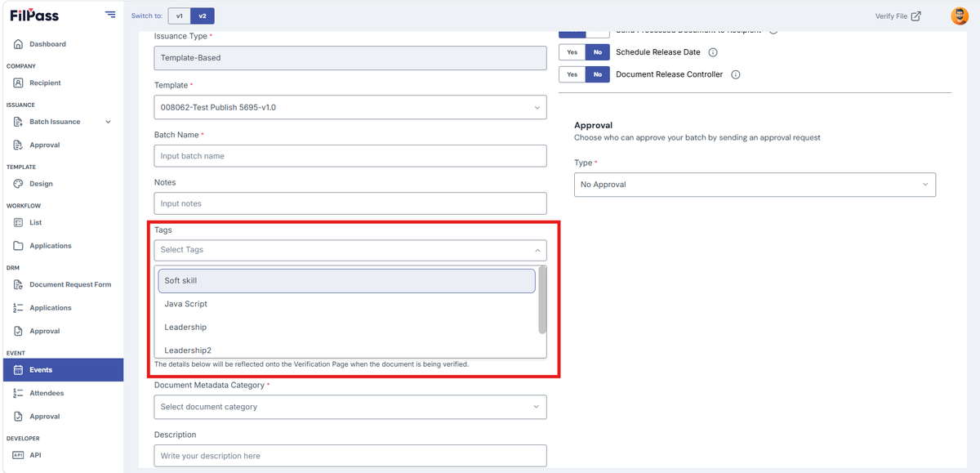Open the Recipient page icon
This screenshot has height=473, width=980.
[x=19, y=83]
